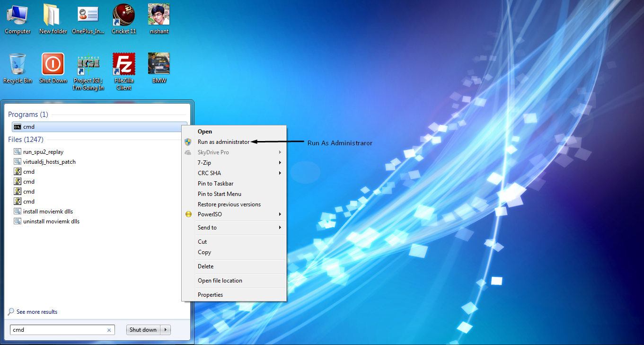Open the uninstall moviemk dlls file result

(x=51, y=221)
